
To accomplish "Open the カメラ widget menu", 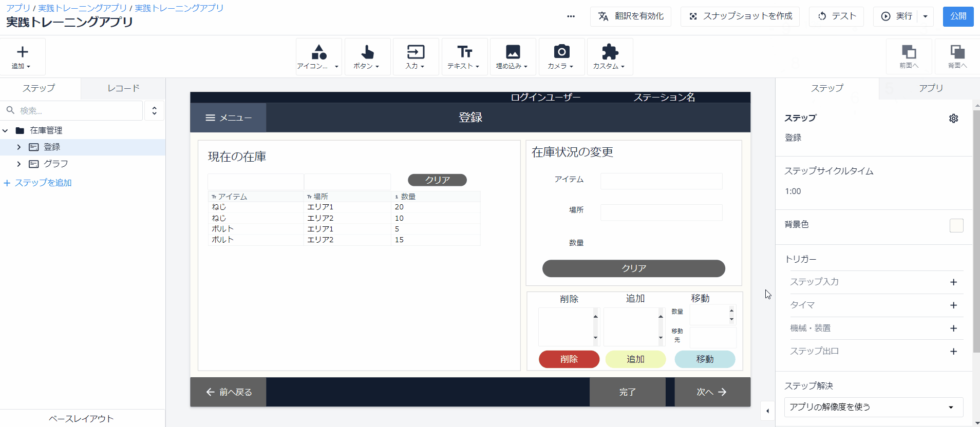I will [561, 56].
